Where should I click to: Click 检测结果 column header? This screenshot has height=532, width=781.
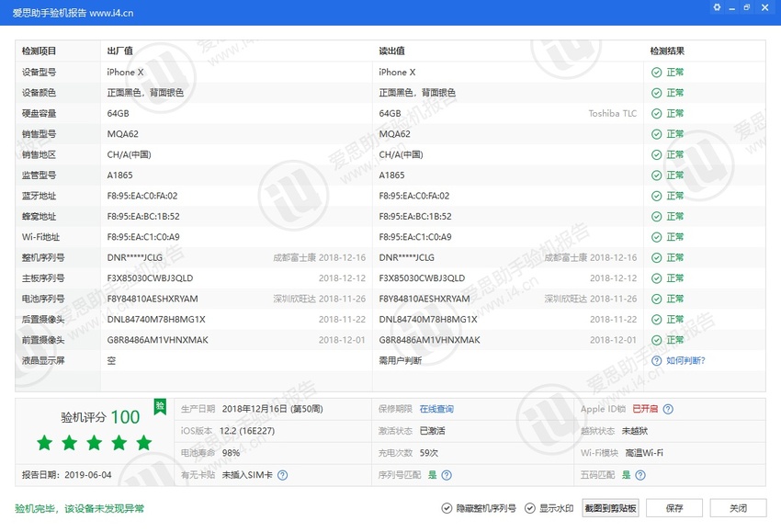click(667, 51)
